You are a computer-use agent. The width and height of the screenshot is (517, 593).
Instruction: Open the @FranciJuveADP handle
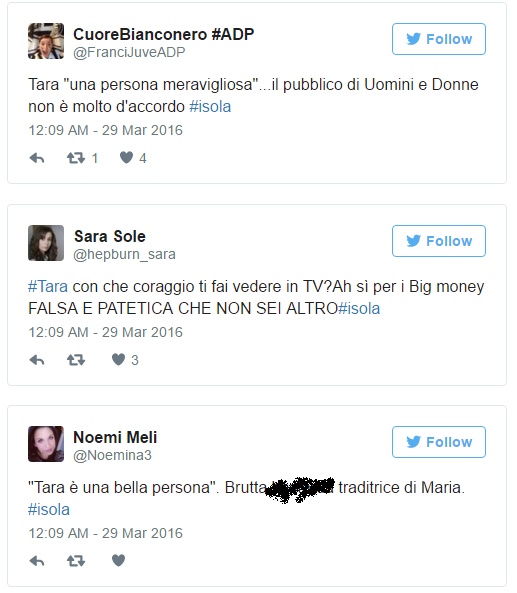coord(129,52)
